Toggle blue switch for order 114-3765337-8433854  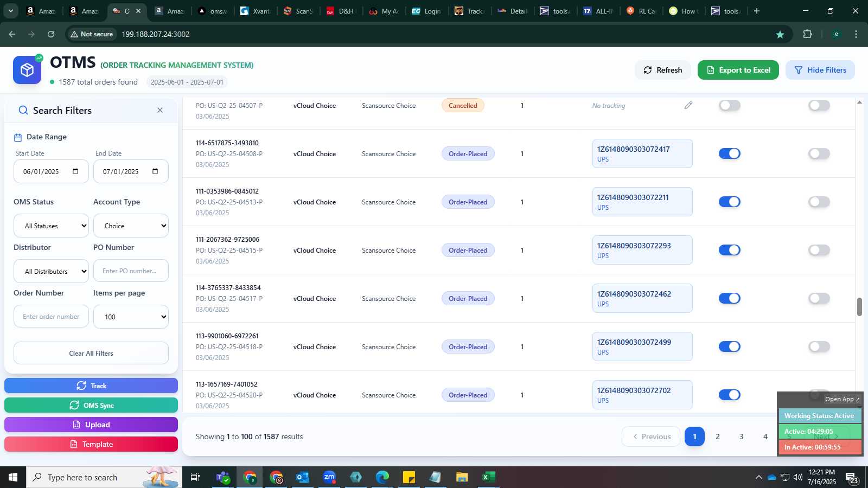[730, 298]
